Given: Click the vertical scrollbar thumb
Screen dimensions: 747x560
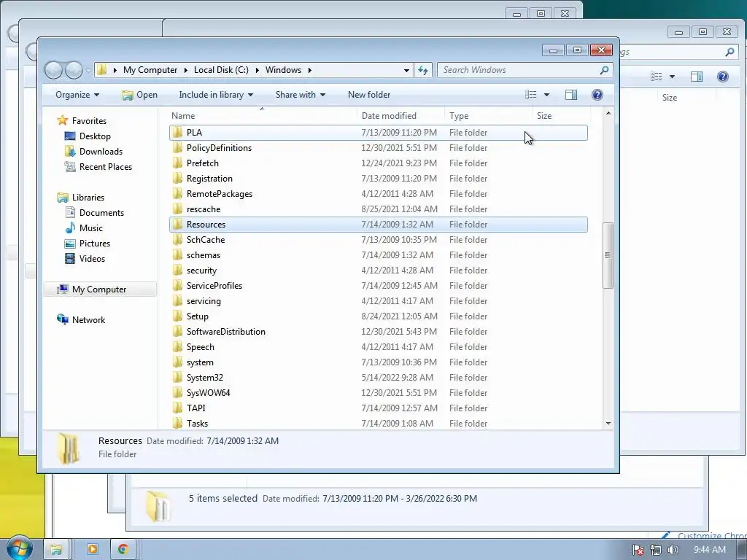Looking at the screenshot, I should point(608,255).
